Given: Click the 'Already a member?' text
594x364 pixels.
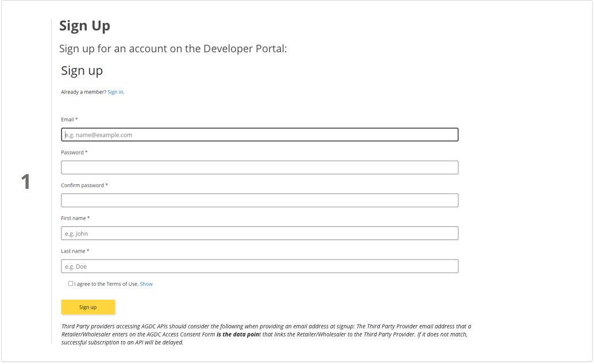Looking at the screenshot, I should [x=83, y=92].
